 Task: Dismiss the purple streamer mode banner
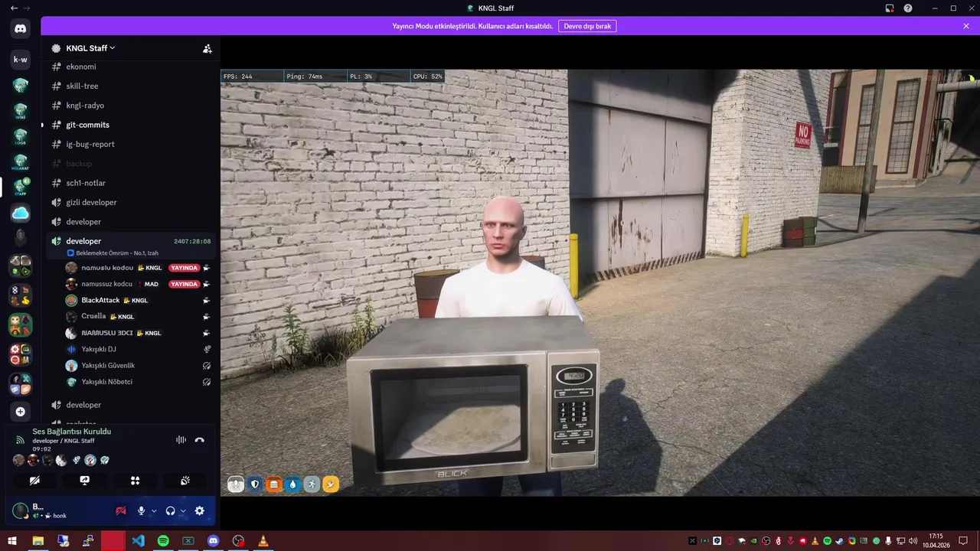tap(966, 26)
